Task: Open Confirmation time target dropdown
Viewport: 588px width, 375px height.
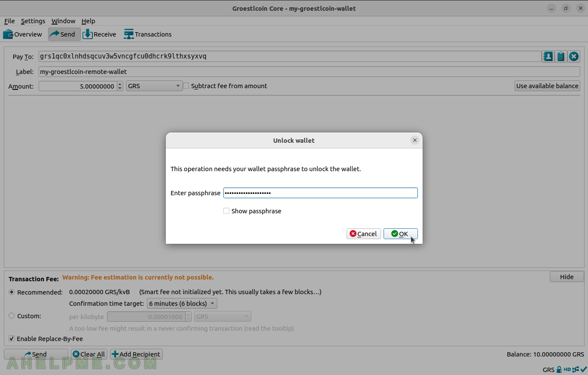Action: [x=182, y=304]
